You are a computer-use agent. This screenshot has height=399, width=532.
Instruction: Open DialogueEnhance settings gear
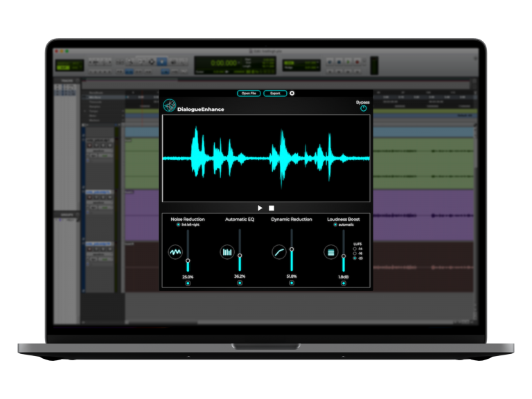tap(292, 93)
